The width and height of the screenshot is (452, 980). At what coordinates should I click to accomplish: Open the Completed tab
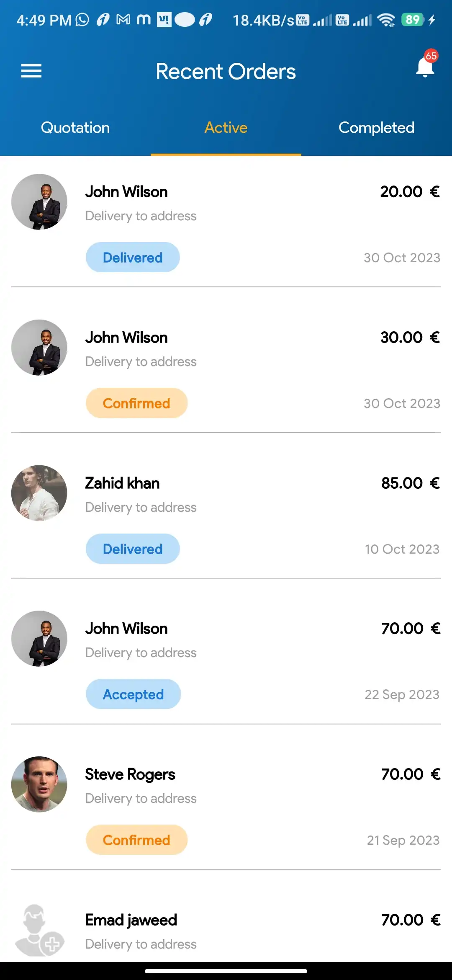click(x=376, y=128)
